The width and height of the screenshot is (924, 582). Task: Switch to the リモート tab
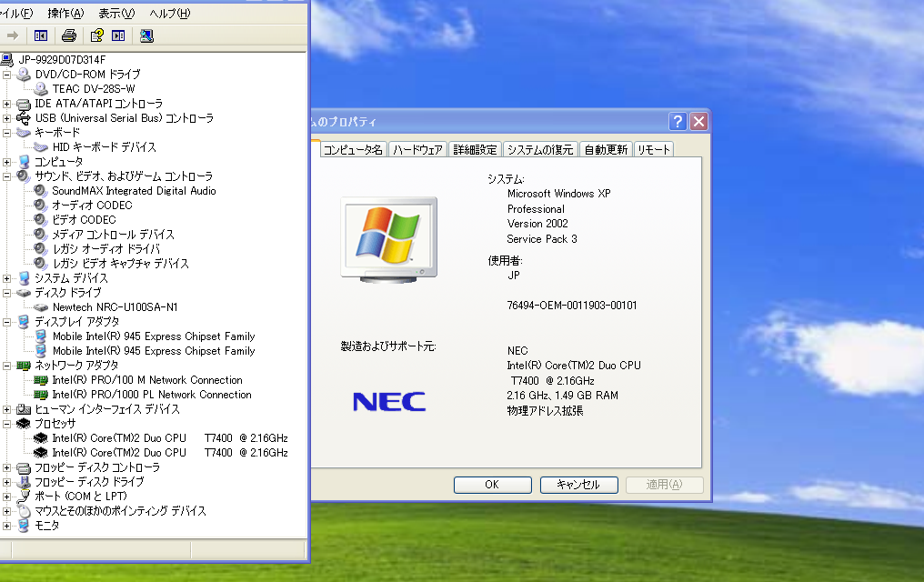[x=654, y=150]
